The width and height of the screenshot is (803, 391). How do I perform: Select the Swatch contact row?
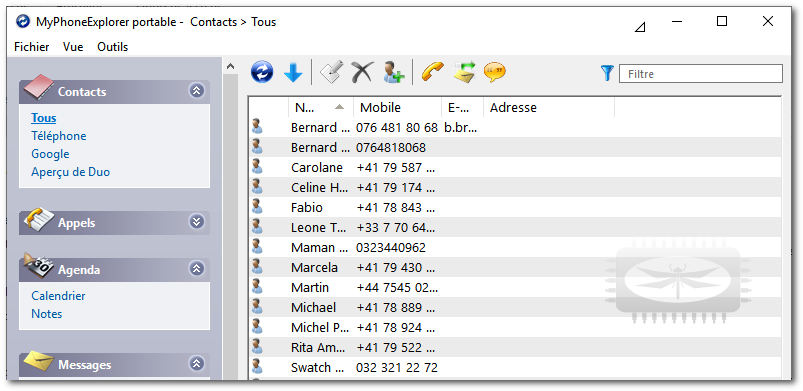click(x=515, y=367)
